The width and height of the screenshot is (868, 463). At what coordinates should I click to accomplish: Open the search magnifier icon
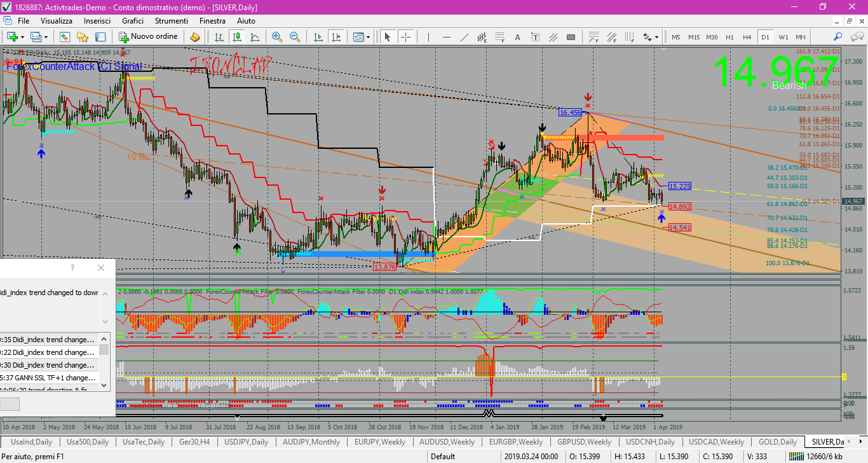point(837,37)
